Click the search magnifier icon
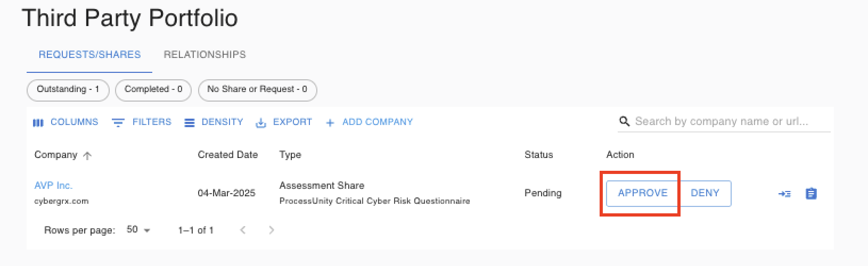 (x=624, y=121)
